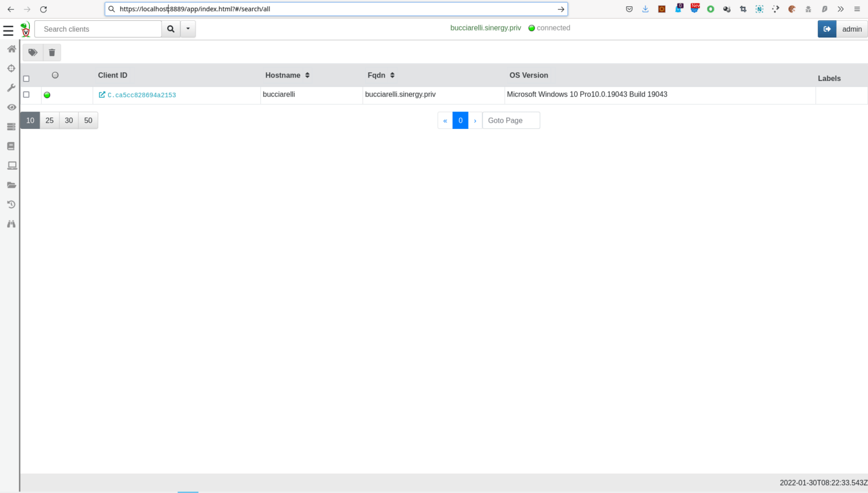The height and width of the screenshot is (493, 868).
Task: Click the Goto Page input field
Action: tap(511, 120)
